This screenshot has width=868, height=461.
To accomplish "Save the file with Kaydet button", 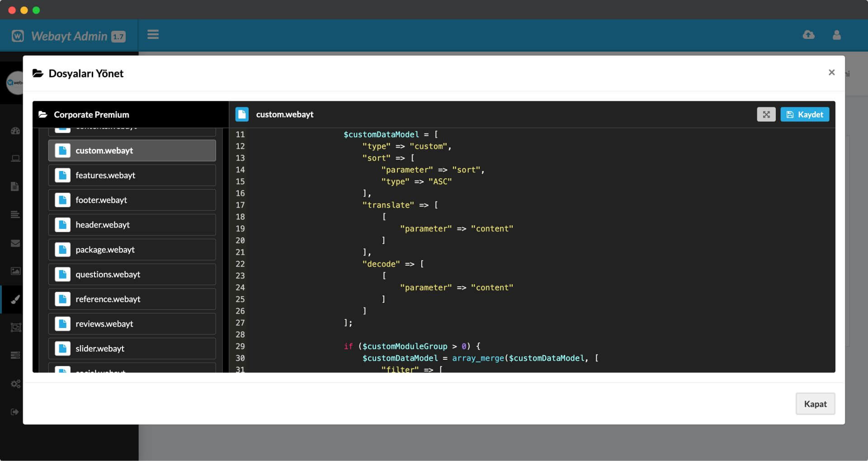I will 805,114.
